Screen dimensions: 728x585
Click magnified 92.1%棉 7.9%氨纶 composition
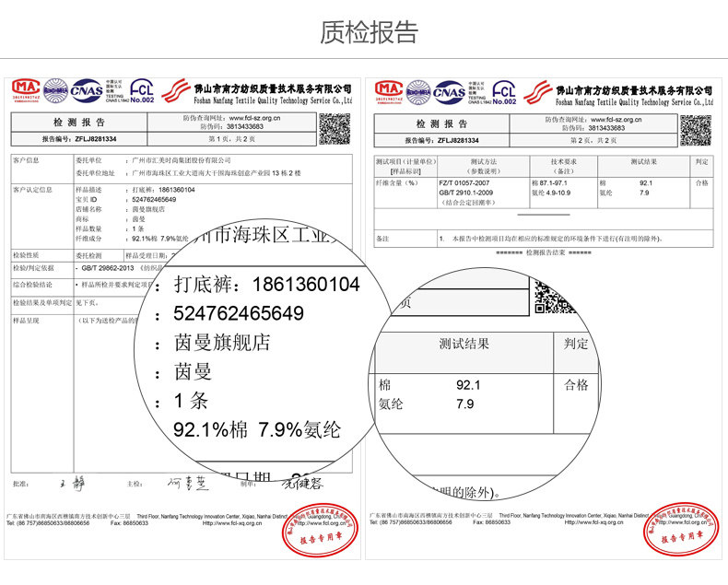(257, 430)
